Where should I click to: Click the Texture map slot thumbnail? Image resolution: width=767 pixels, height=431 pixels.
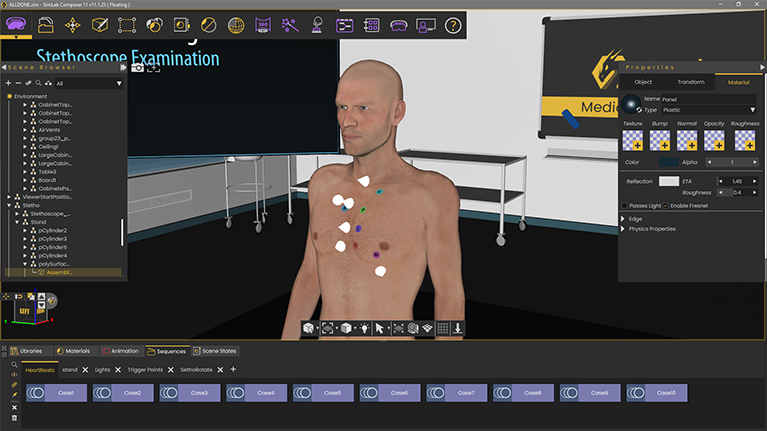click(x=632, y=140)
